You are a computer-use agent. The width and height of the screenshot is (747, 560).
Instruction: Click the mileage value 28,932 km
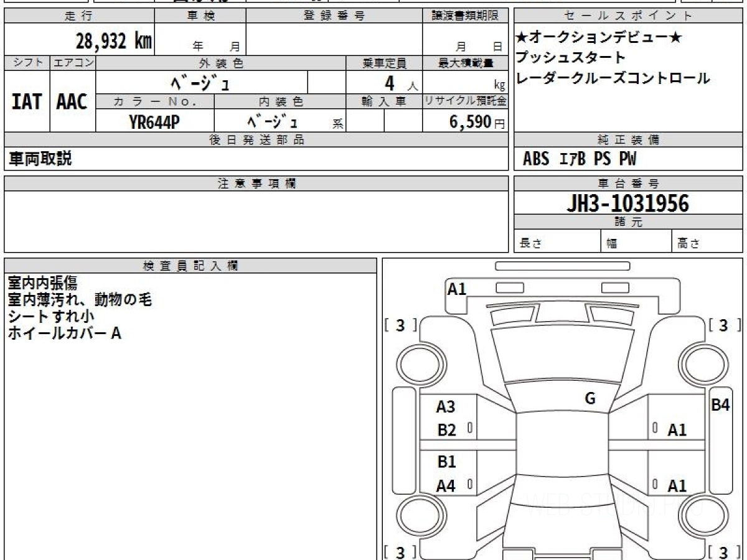tap(114, 42)
